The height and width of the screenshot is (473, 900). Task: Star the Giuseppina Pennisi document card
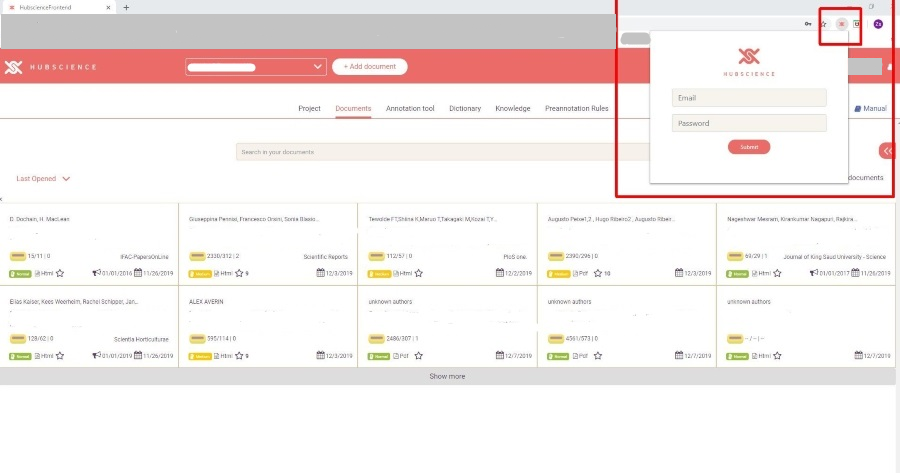point(239,273)
